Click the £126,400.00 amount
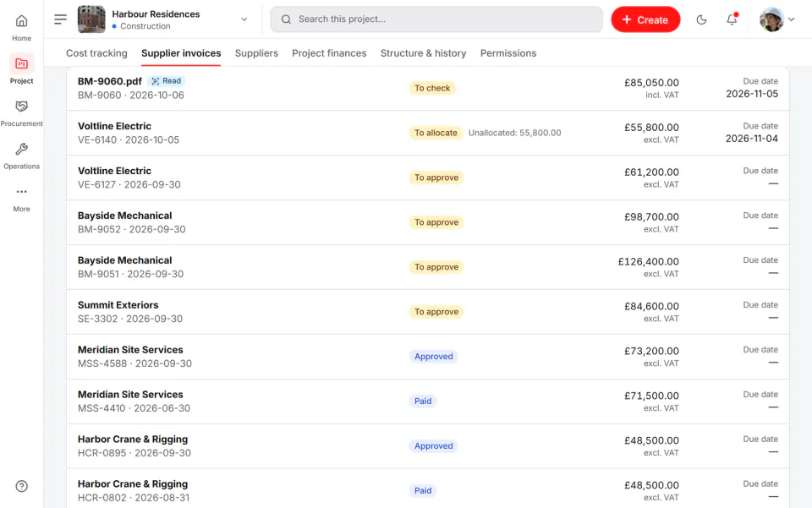Screen dimensions: 812x508 point(649,262)
